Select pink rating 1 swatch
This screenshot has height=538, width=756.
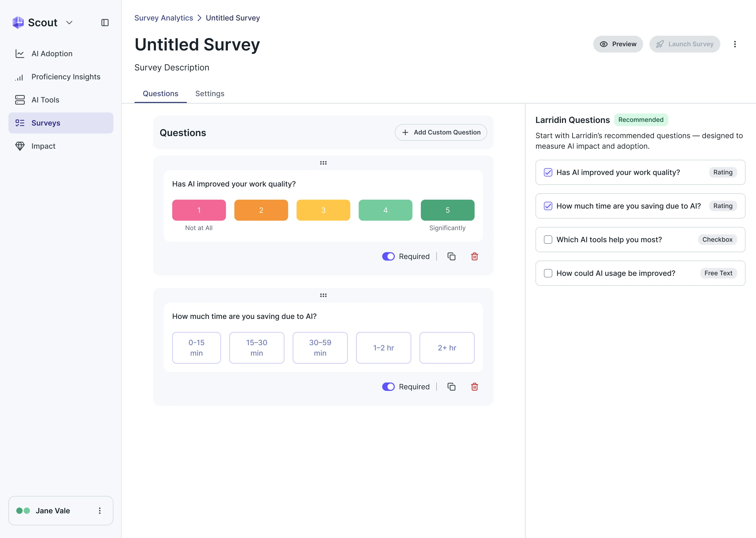click(x=199, y=210)
